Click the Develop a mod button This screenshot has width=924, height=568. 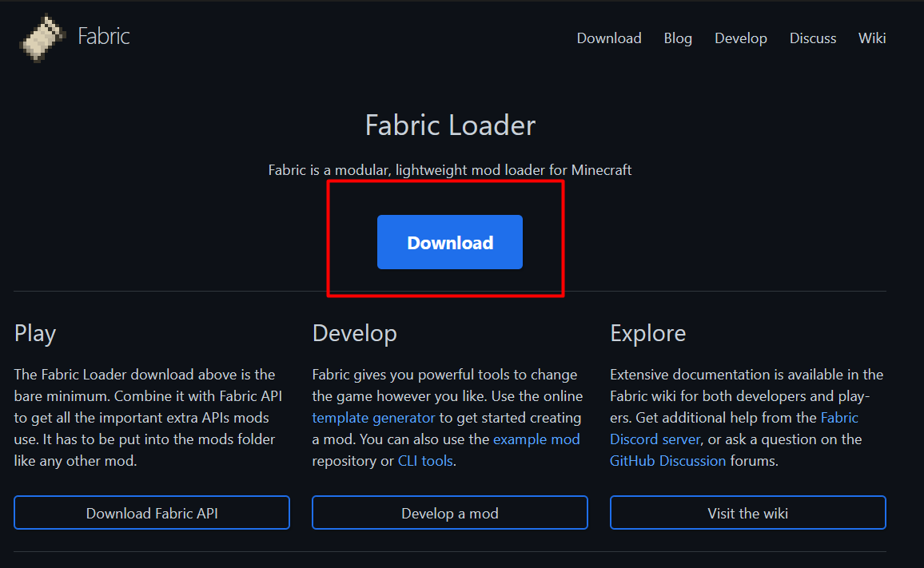click(x=450, y=513)
